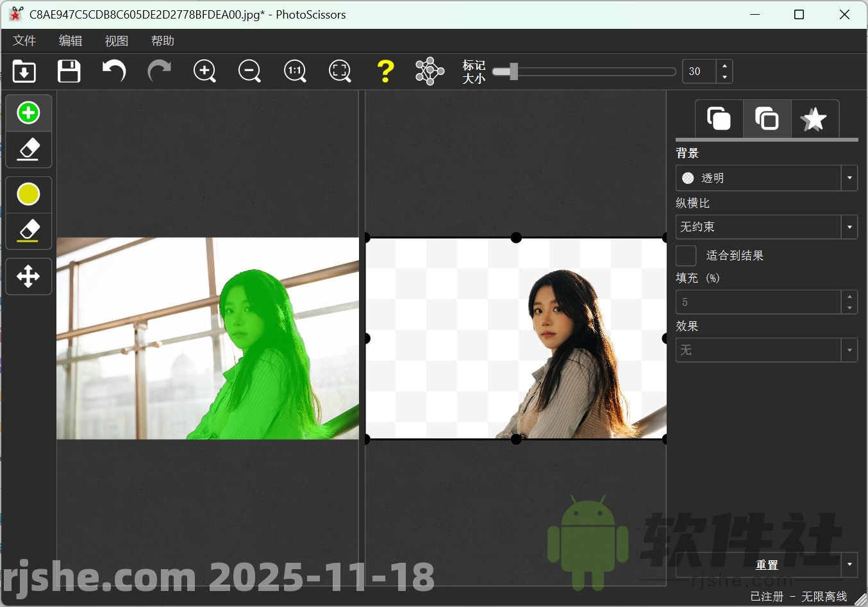This screenshot has width=868, height=607.
Task: Open the 效果 dropdown showing 无
Action: 850,350
